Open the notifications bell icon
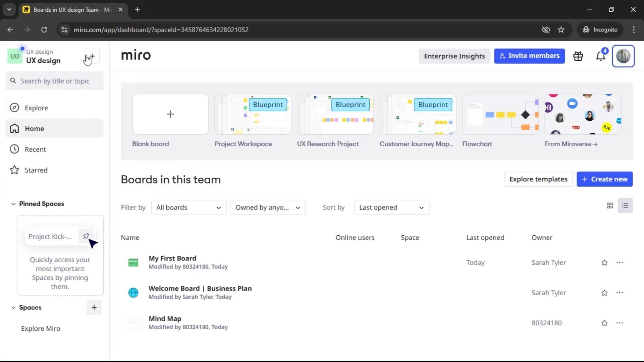 600,56
